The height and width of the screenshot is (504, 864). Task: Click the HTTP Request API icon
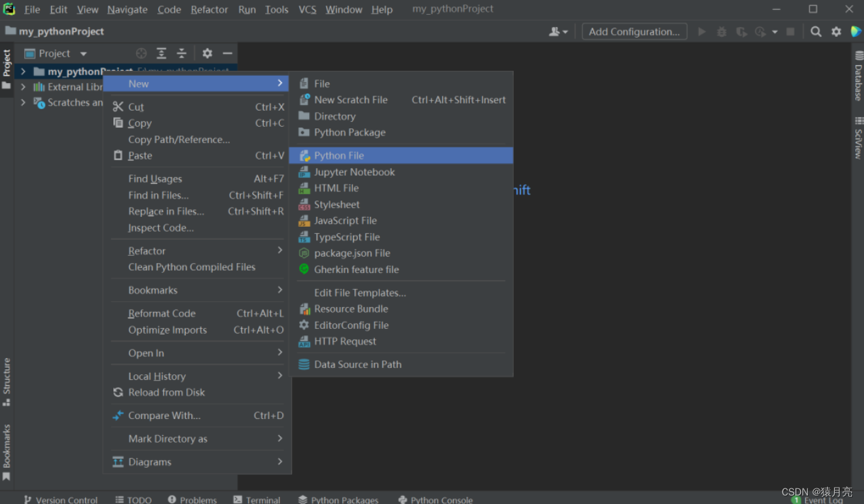click(304, 341)
